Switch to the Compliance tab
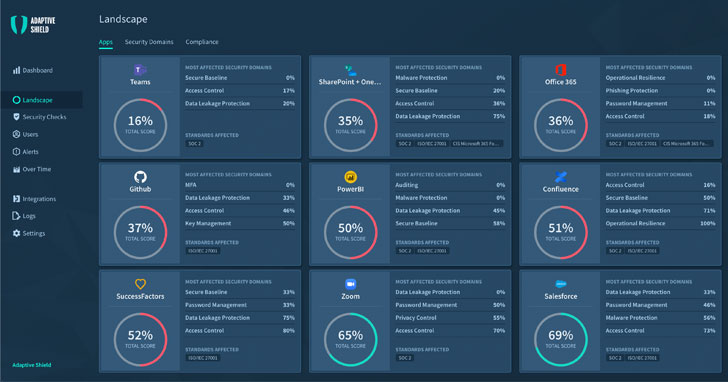The height and width of the screenshot is (382, 728). click(202, 42)
